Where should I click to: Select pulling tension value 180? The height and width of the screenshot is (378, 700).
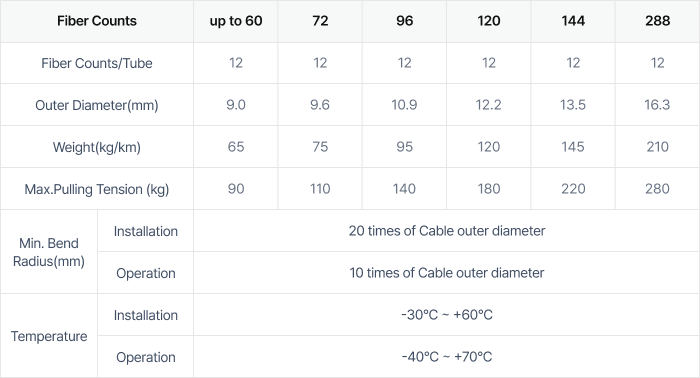[x=488, y=189]
